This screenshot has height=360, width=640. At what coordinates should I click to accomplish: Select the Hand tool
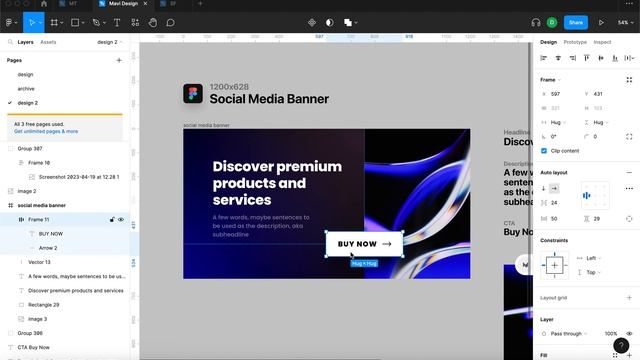point(153,22)
